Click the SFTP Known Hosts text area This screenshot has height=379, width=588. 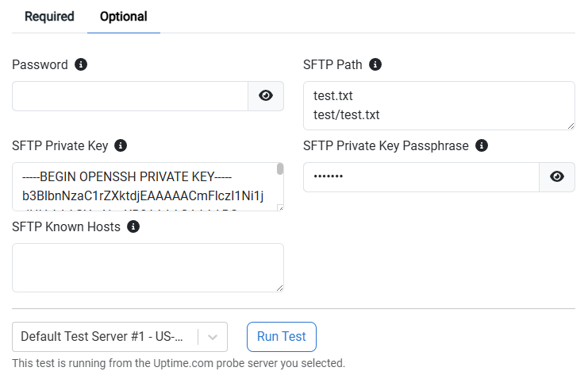tap(148, 268)
